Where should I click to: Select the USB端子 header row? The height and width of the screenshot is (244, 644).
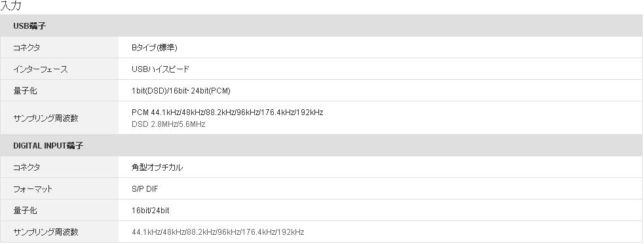point(322,26)
